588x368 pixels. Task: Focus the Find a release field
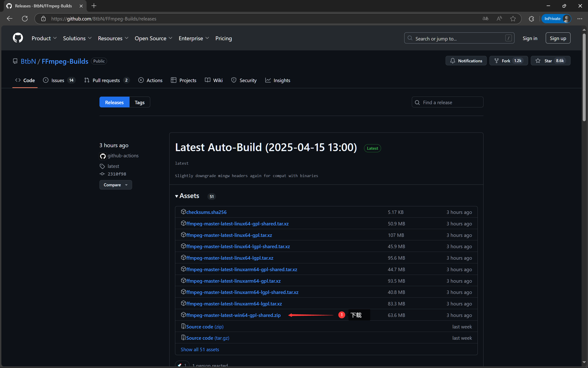447,102
